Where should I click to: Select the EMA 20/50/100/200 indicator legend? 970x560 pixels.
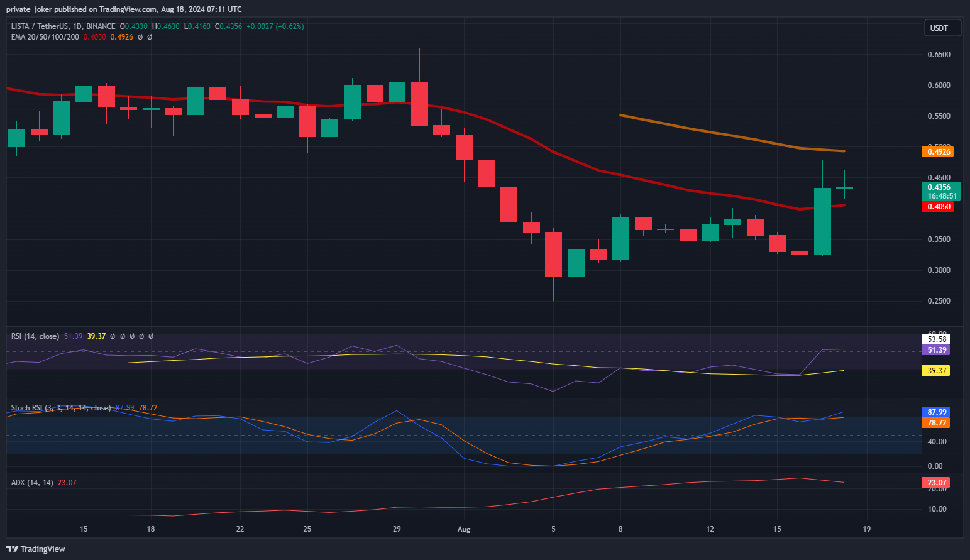pos(45,37)
